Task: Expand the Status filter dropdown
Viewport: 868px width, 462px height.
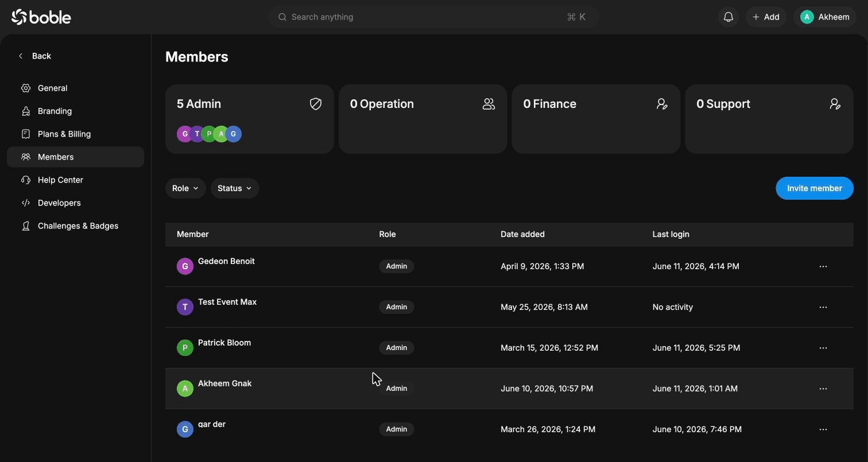Action: pyautogui.click(x=235, y=188)
